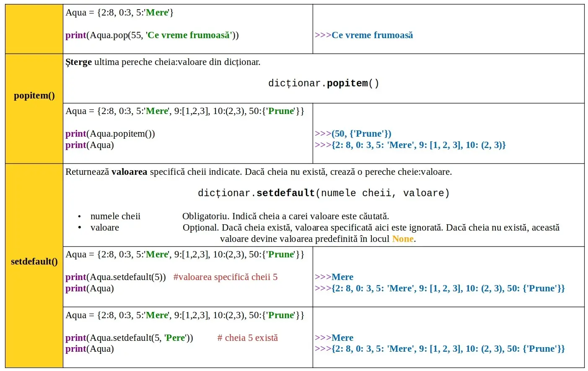
Task: Click the output '>>>(50, {'Prune'})'
Action: tap(353, 134)
